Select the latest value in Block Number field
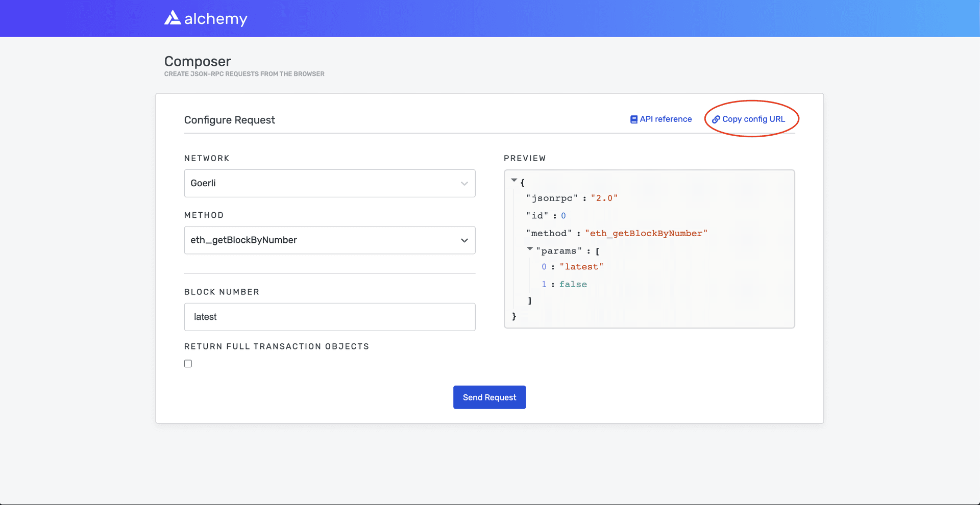The image size is (980, 505). [x=205, y=316]
